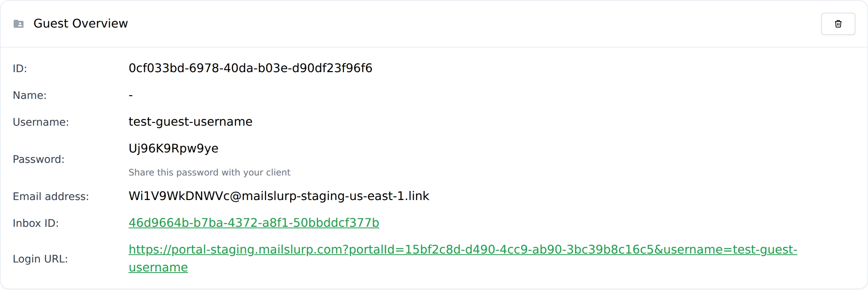This screenshot has height=290, width=868.
Task: Click the guest folder icon beside title
Action: coord(19,24)
